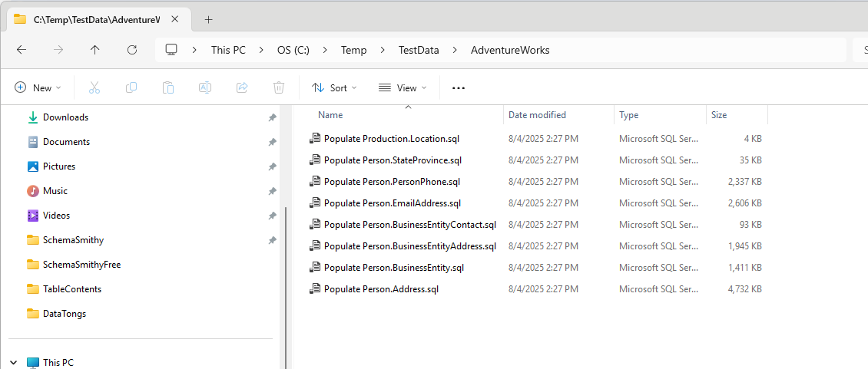Click AdventureWorks breadcrumb segment

pos(510,50)
